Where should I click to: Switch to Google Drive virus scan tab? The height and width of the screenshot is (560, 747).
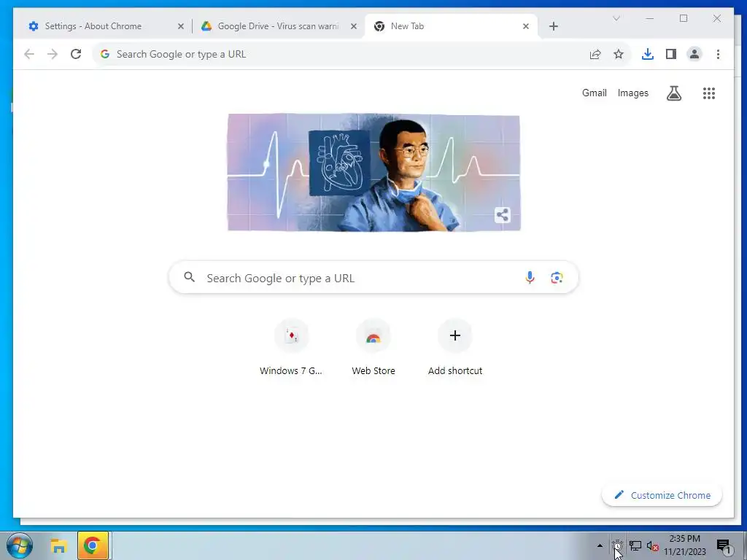279,26
